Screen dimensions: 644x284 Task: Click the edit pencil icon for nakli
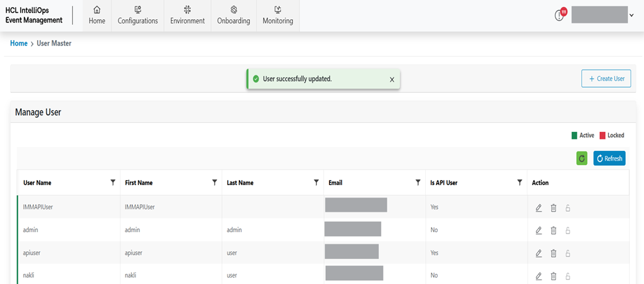[538, 276]
